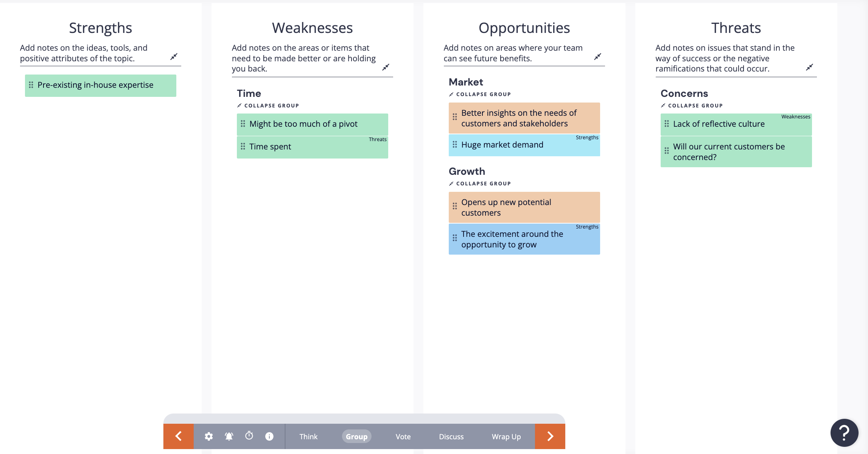Click the orange left arrow to go back a phase
Viewport: 868px width, 454px height.
178,436
